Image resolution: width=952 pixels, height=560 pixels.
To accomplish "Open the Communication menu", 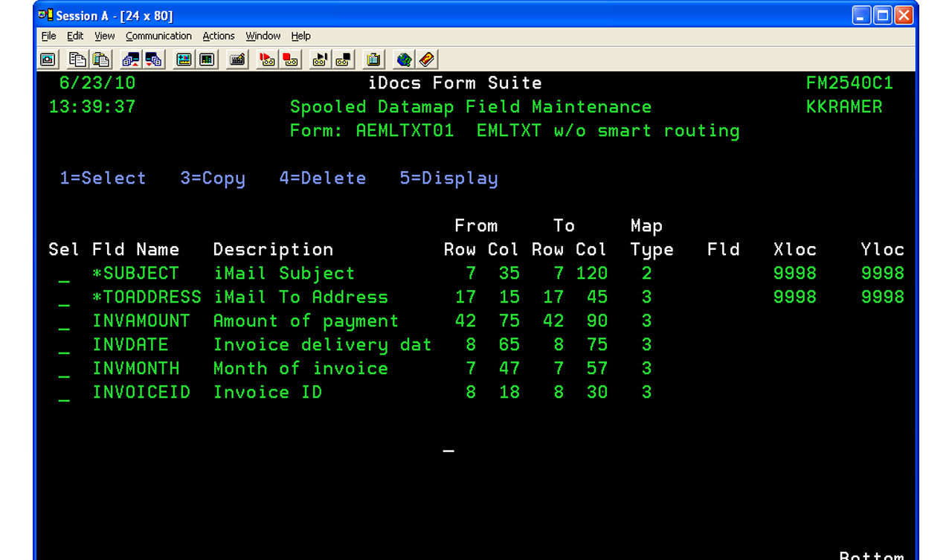I will tap(158, 36).
